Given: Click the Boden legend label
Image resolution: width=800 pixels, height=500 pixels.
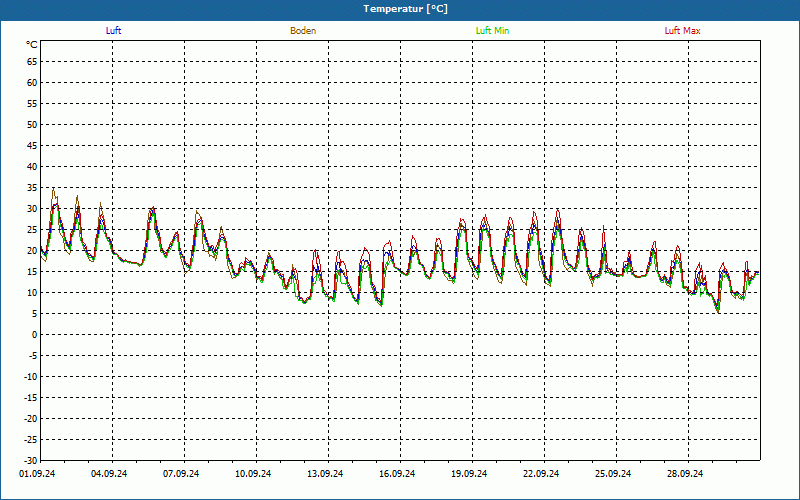Looking at the screenshot, I should pos(303,31).
